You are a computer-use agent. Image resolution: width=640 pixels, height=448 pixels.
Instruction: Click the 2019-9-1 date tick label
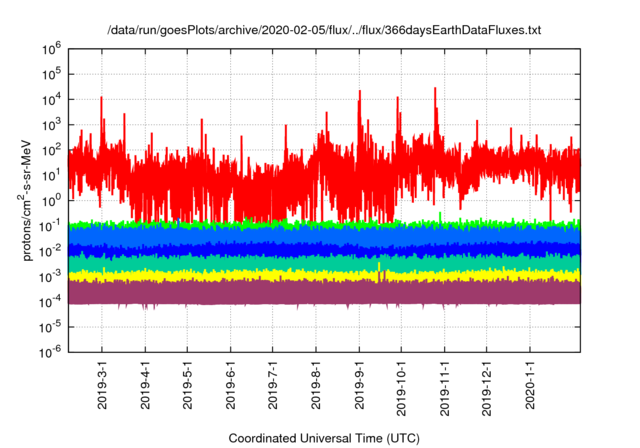[x=359, y=386]
